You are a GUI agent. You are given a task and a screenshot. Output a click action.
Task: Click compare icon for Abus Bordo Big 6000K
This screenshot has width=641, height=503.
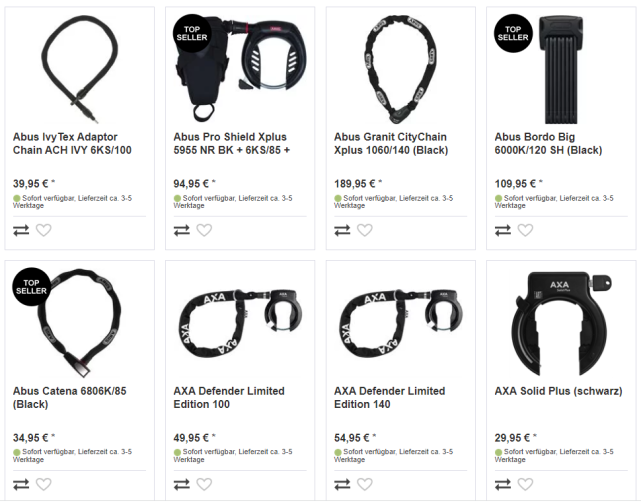point(503,230)
